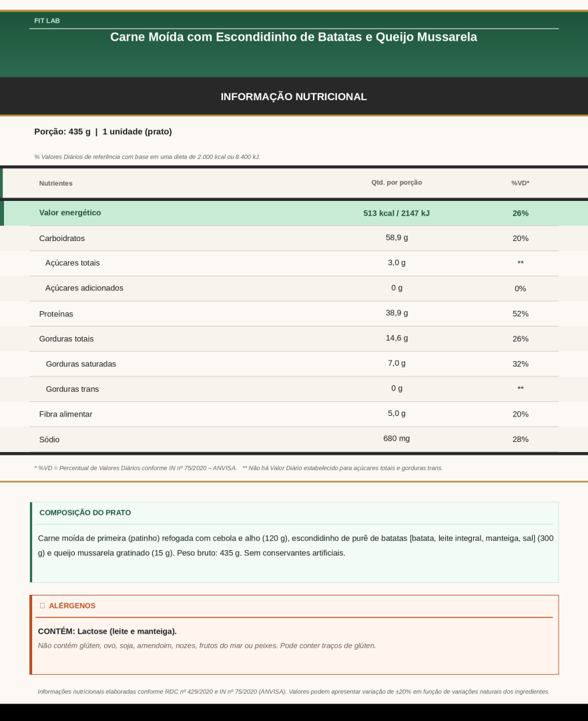Click the COMPOSIÇÃO DO PRATO heading

(85, 513)
